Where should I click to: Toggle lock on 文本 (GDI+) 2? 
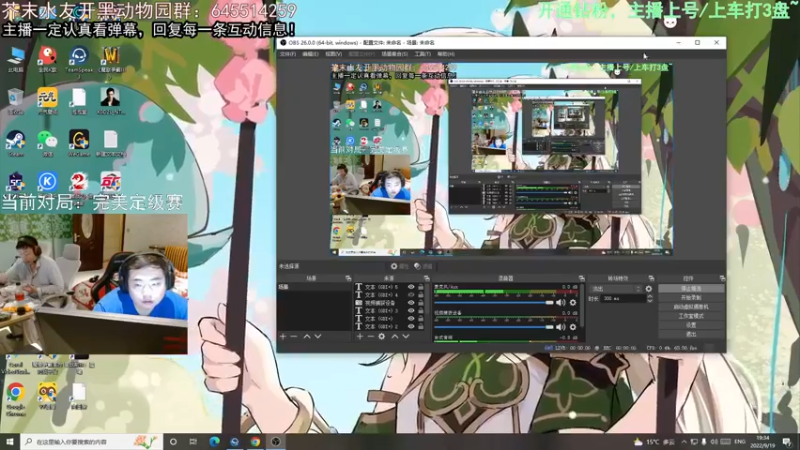421,327
